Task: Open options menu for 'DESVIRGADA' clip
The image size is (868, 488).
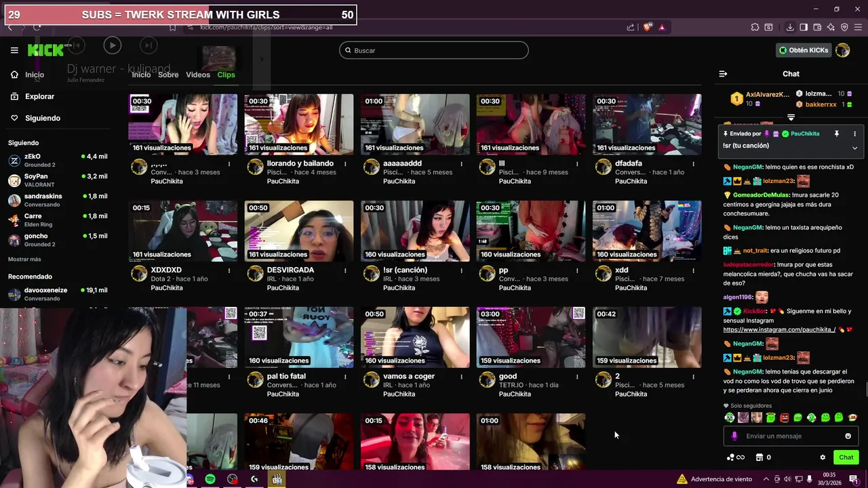Action: 345,270
